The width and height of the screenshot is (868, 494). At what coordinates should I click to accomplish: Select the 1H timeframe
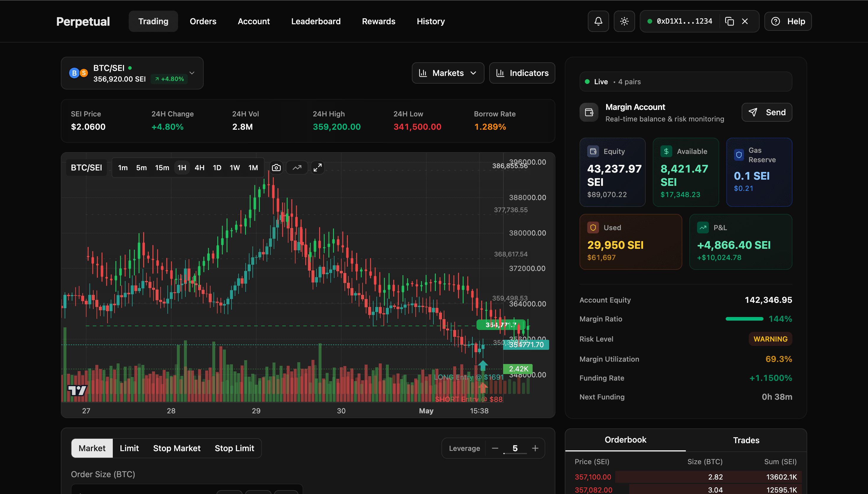(x=182, y=168)
